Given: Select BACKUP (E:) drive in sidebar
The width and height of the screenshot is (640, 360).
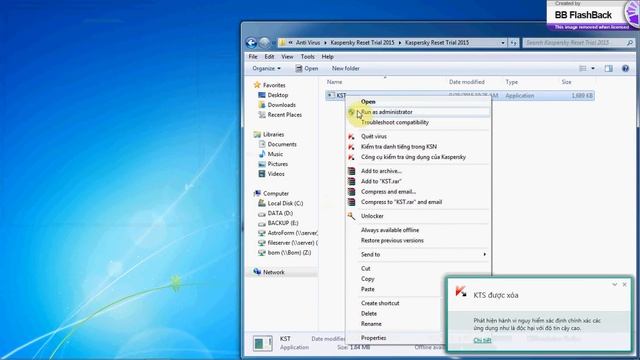Looking at the screenshot, I should pos(283,223).
